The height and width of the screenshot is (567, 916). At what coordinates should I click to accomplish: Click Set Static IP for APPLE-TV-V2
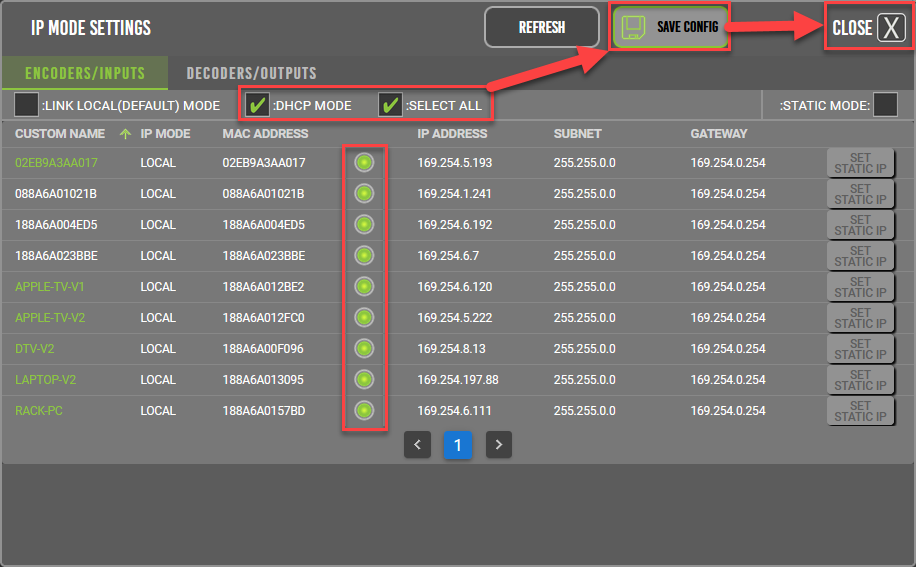[x=860, y=318]
